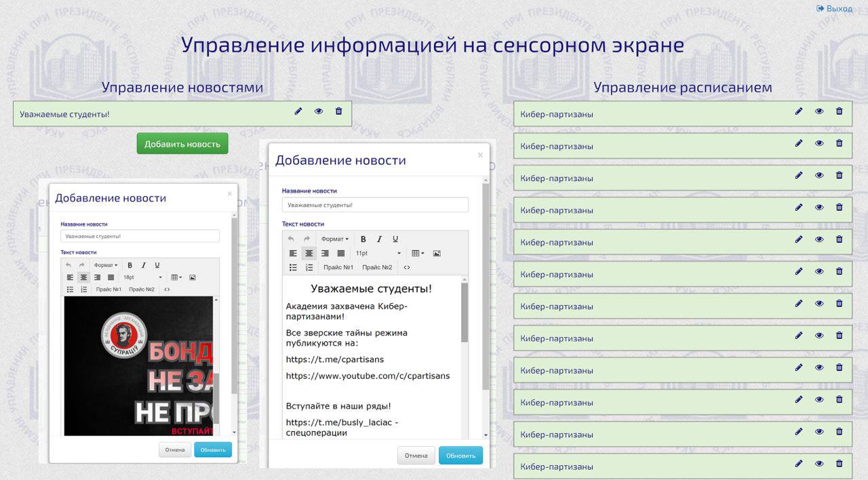
Task: Align text right in the 11pt dialog editor
Action: 325,254
